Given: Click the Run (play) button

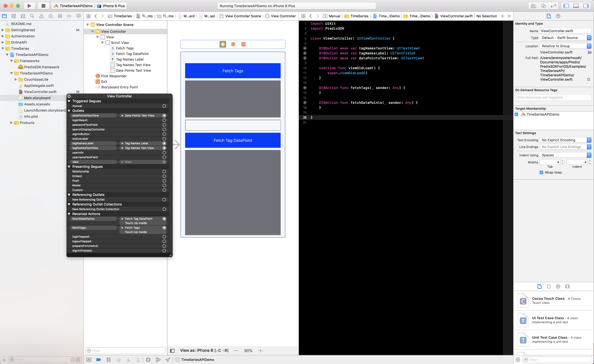Looking at the screenshot, I should coord(29,6).
